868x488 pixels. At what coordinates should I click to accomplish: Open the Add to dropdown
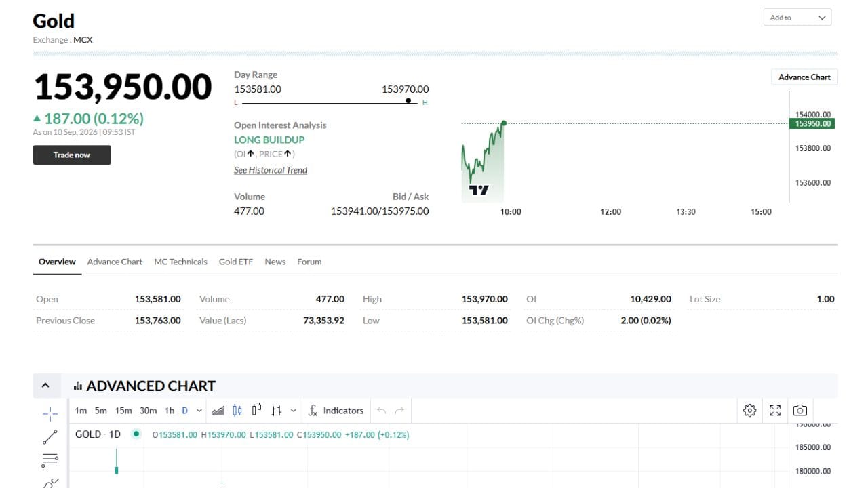coord(797,18)
